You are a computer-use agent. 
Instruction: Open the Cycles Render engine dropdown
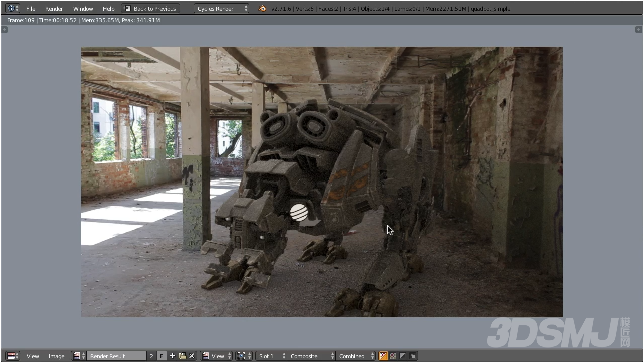point(221,9)
